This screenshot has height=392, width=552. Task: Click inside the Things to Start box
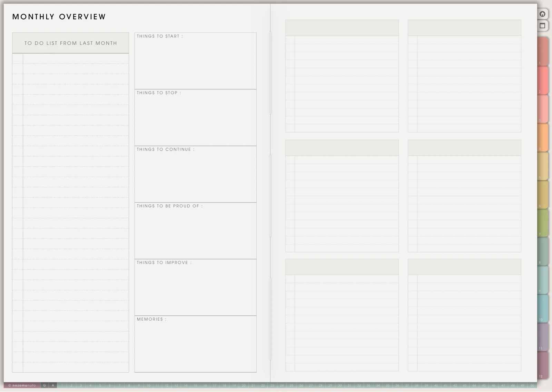tap(195, 61)
